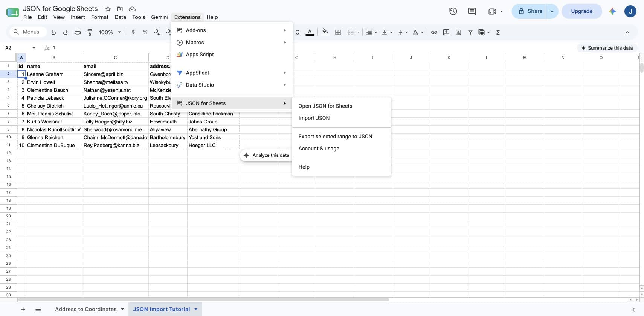The image size is (644, 316).
Task: Click Summarize this data
Action: (x=607, y=48)
